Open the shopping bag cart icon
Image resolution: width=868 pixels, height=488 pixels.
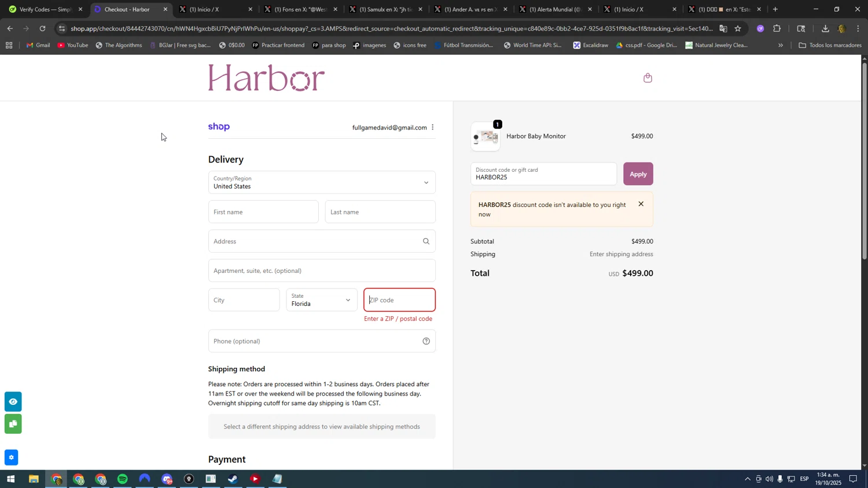tap(648, 77)
